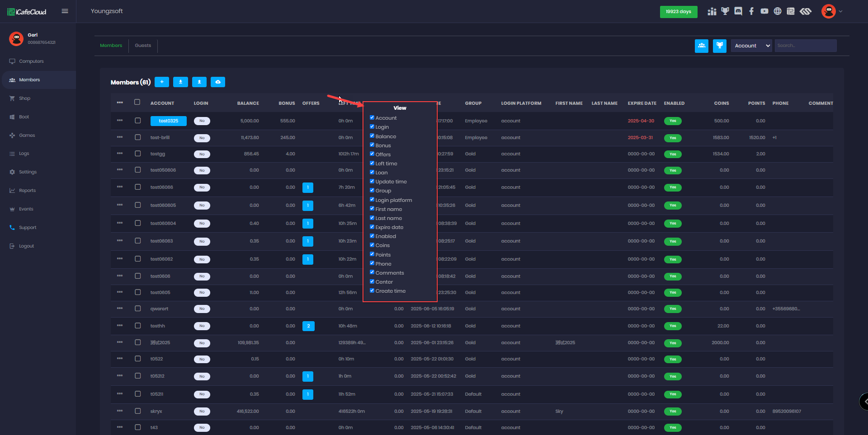Expand the user avatar menu arrow

[x=840, y=11]
